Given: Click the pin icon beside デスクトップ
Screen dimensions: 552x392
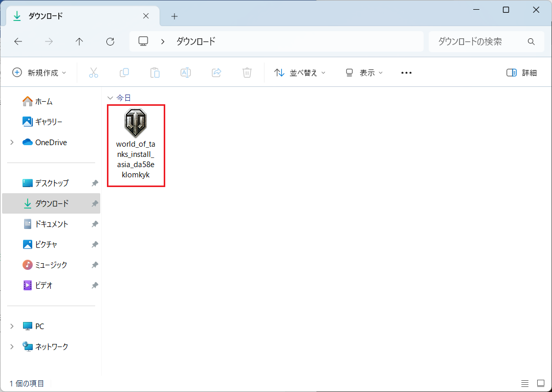Looking at the screenshot, I should [x=95, y=183].
